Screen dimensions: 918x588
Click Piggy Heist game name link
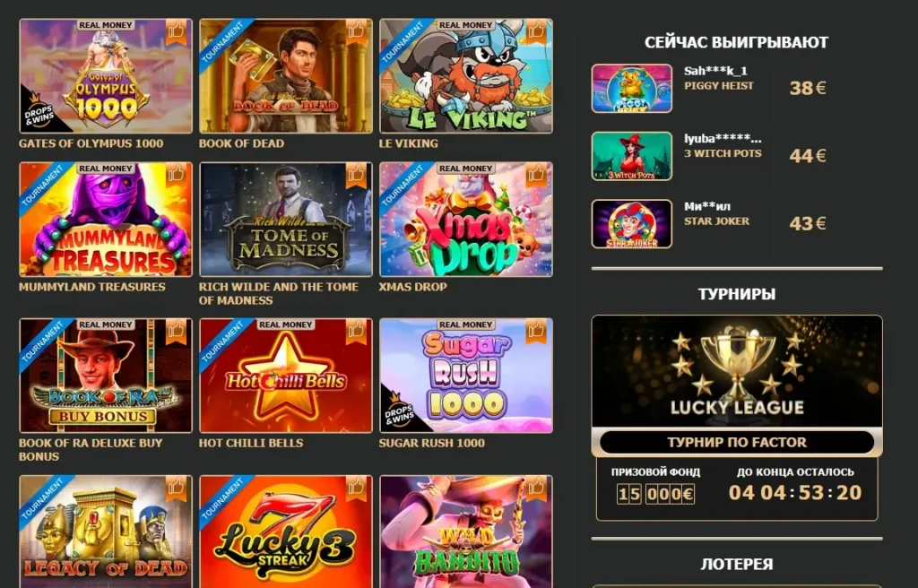719,86
